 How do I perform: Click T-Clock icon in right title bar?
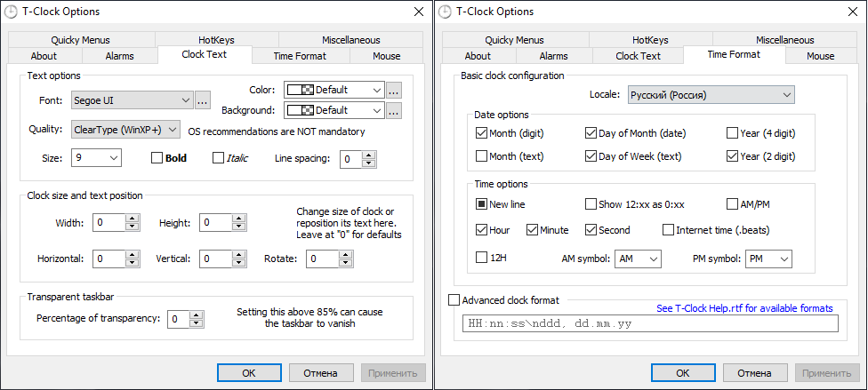point(444,12)
